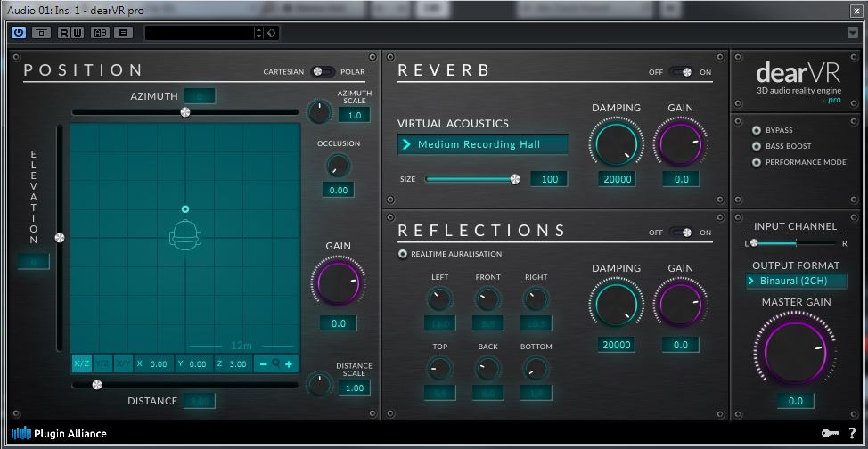Click the magnifier icon between zoom buttons

[x=275, y=364]
